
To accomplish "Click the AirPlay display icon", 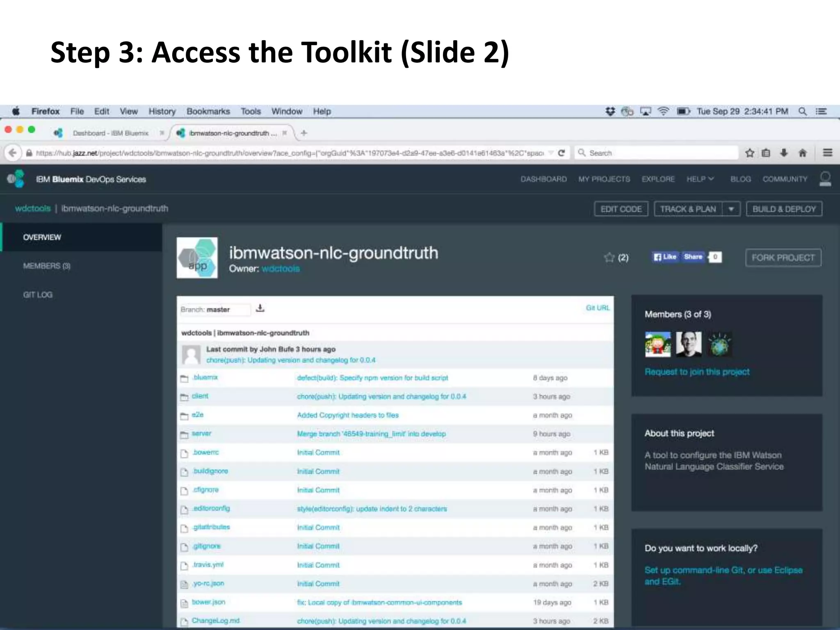I will click(x=646, y=111).
